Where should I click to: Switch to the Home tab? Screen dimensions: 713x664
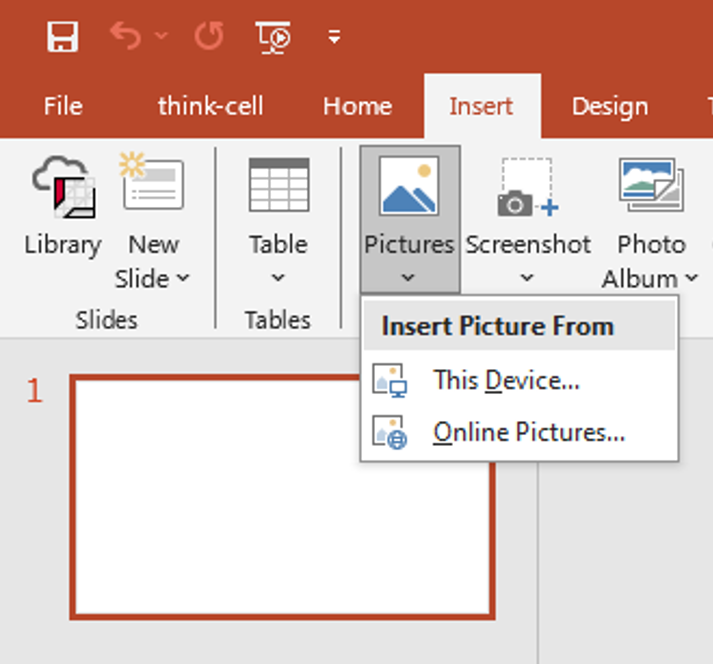click(357, 106)
